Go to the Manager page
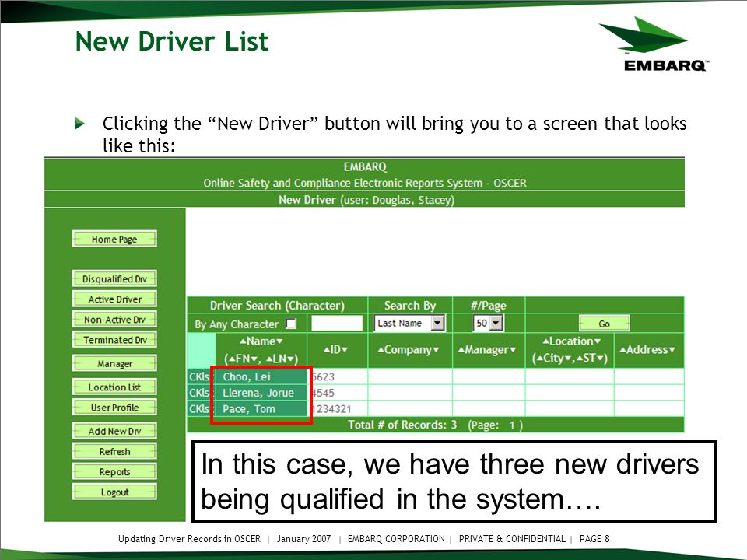The height and width of the screenshot is (560, 747). pyautogui.click(x=114, y=363)
